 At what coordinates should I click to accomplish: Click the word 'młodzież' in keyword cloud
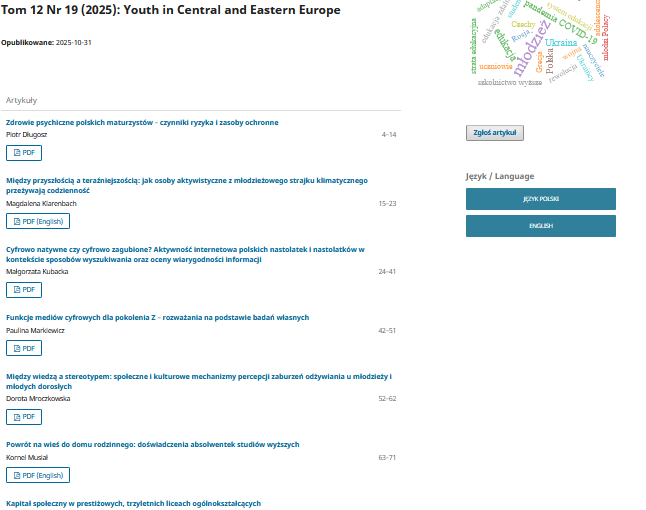530,50
